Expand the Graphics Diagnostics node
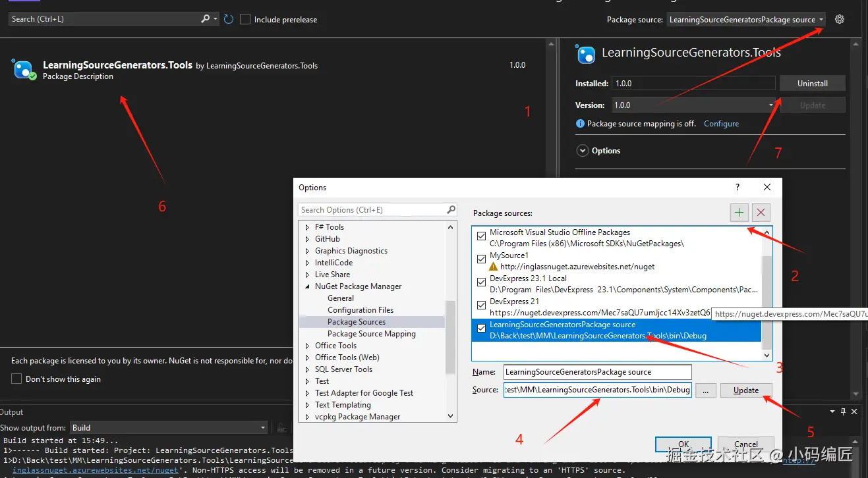 point(307,251)
